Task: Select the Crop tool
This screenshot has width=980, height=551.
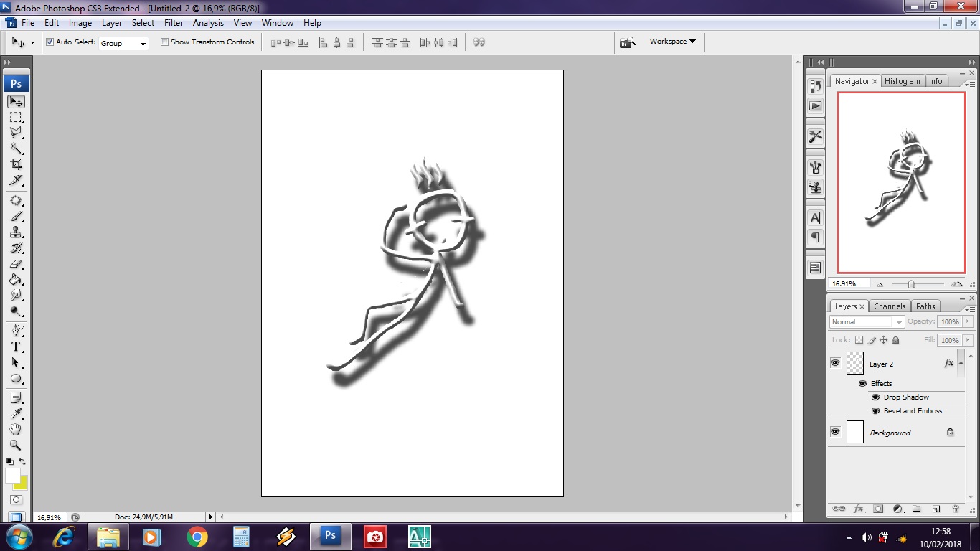Action: point(16,164)
